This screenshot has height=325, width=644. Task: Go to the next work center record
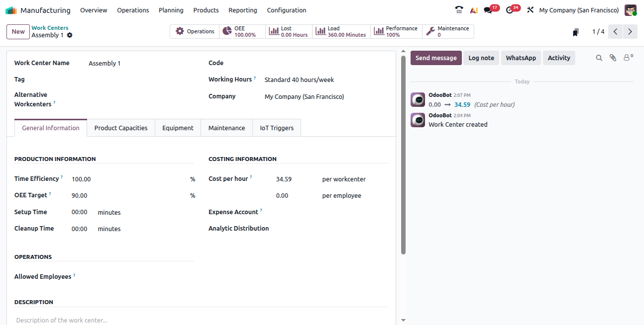click(630, 32)
